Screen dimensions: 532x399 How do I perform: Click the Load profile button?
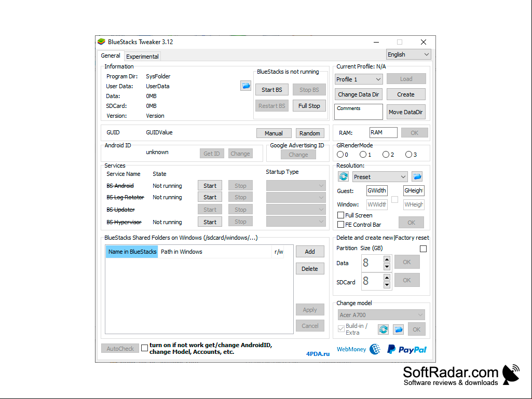click(x=406, y=79)
